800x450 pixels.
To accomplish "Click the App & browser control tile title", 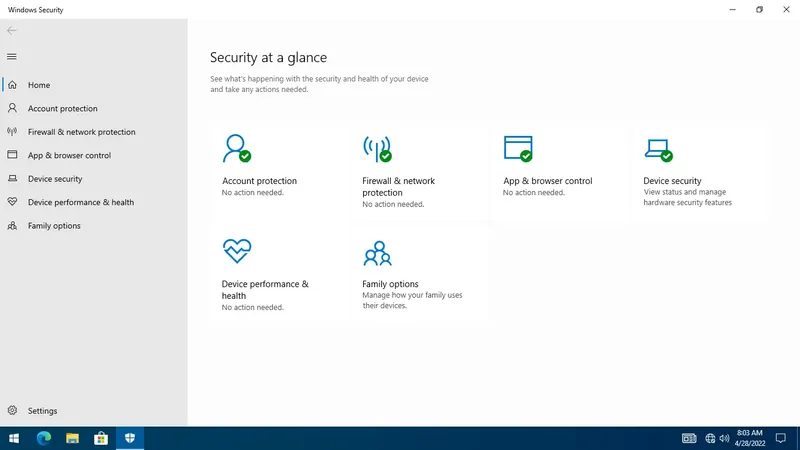I will [x=547, y=181].
